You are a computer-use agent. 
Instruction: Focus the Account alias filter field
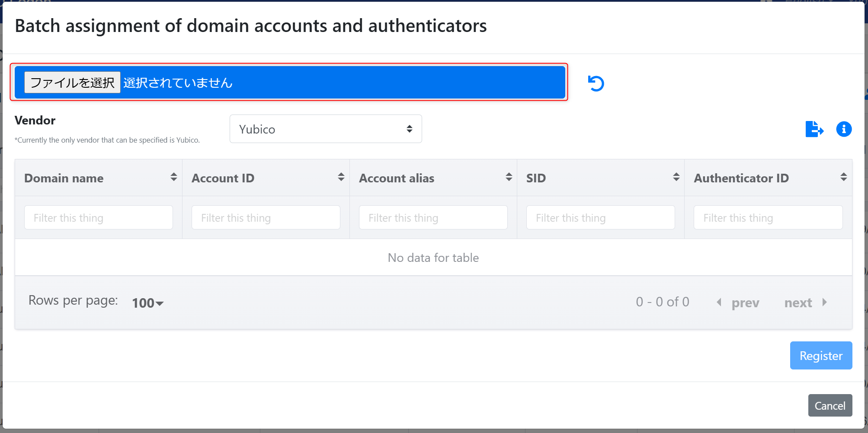pyautogui.click(x=433, y=218)
